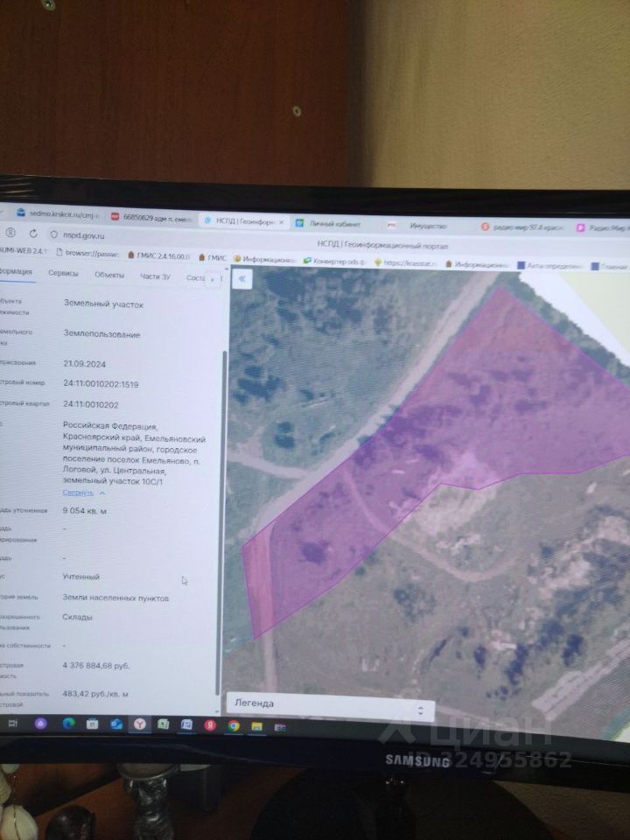Click cadastral number 24:11:0010202:1519
The height and width of the screenshot is (840, 630).
click(101, 384)
